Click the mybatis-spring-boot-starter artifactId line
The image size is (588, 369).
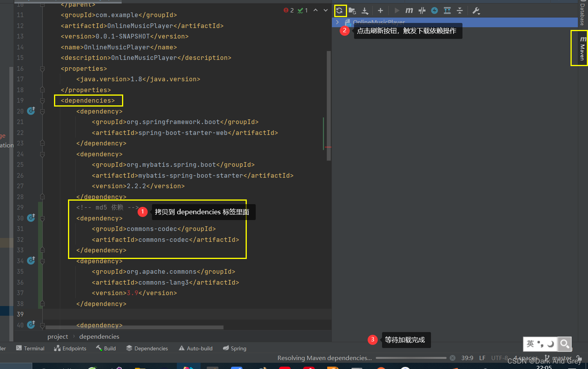[x=193, y=175]
